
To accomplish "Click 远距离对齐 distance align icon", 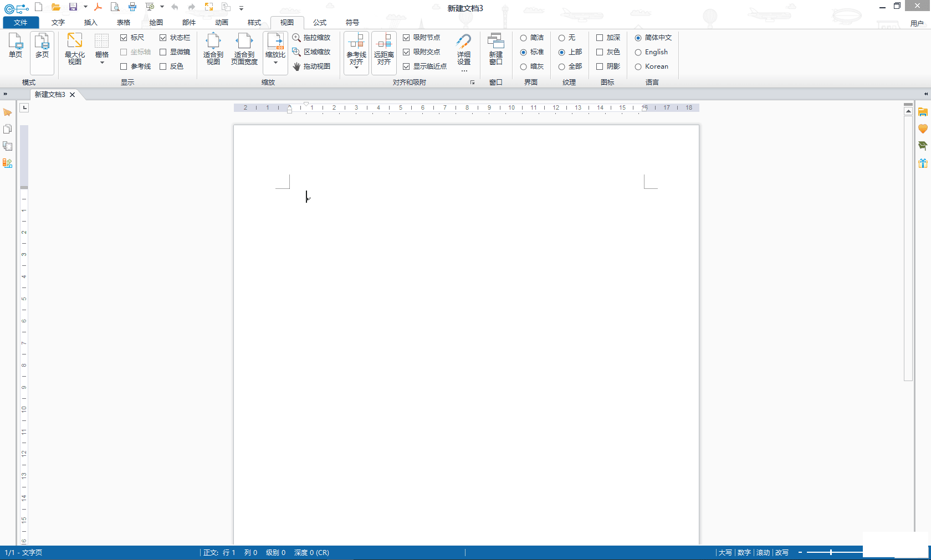I will (x=383, y=48).
